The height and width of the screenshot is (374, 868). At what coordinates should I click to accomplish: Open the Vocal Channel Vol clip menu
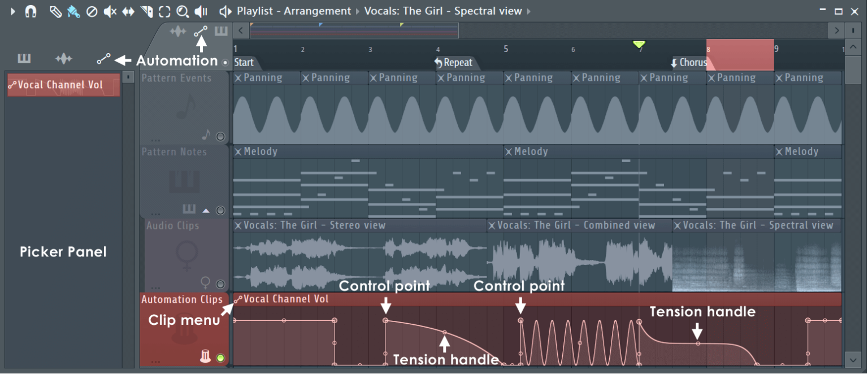237,299
